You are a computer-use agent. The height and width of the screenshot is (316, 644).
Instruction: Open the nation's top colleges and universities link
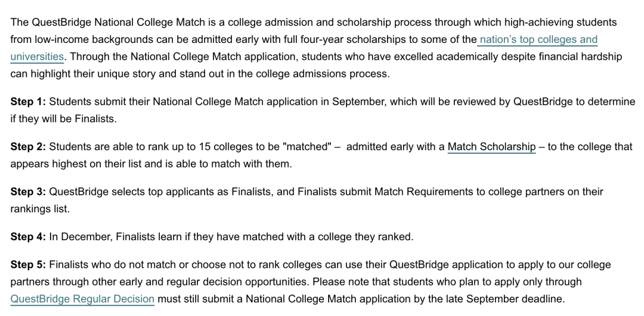pyautogui.click(x=538, y=40)
